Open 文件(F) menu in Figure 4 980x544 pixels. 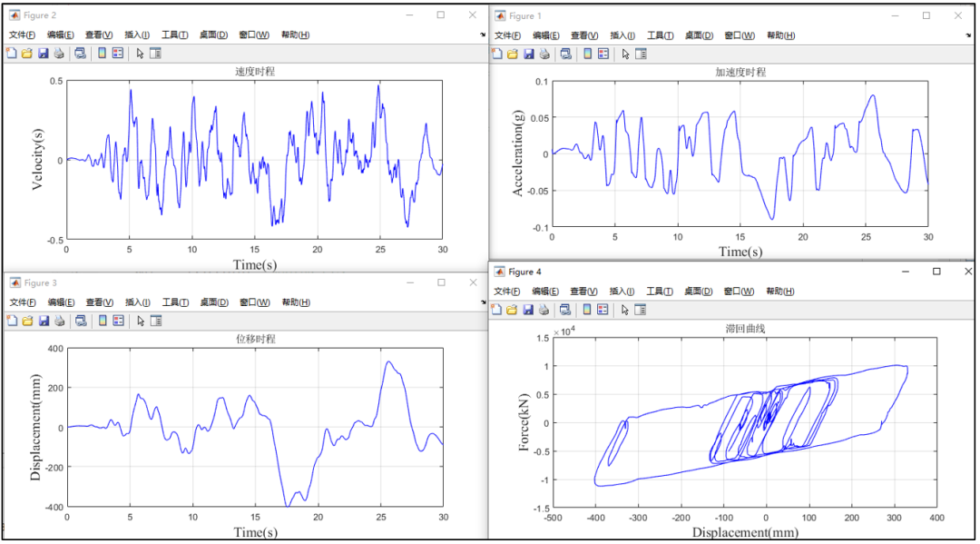tap(507, 291)
